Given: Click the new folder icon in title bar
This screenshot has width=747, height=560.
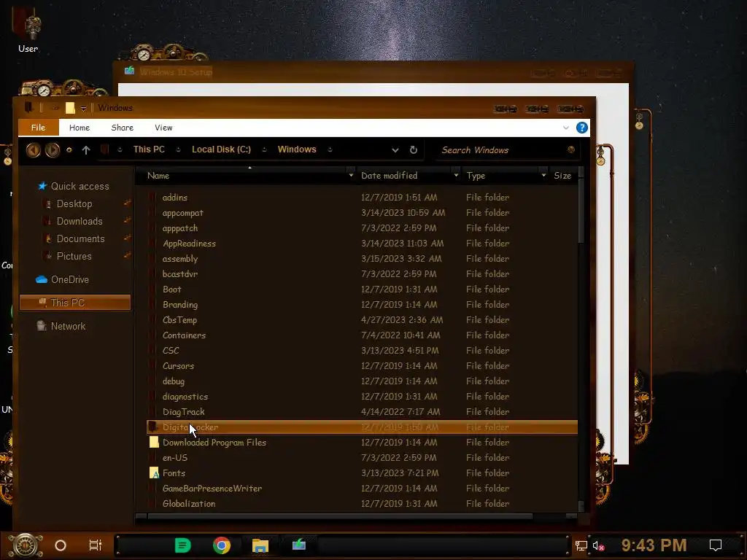Looking at the screenshot, I should pyautogui.click(x=70, y=108).
